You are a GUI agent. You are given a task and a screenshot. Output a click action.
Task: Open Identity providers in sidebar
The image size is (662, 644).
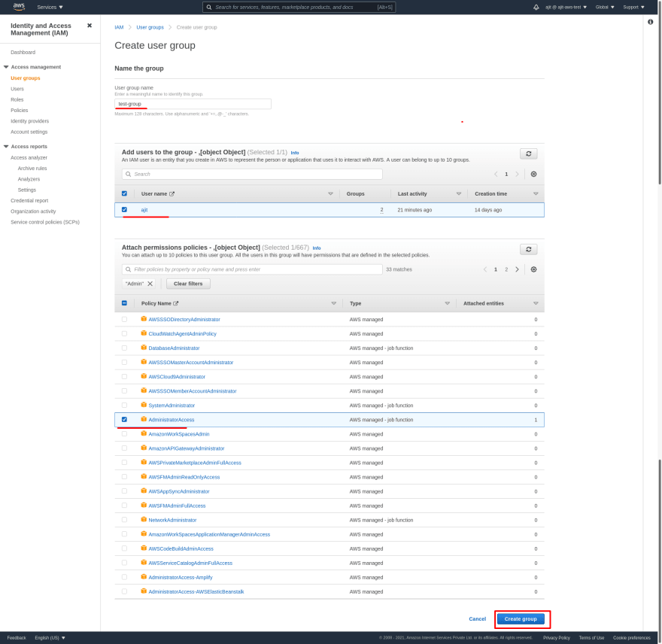click(x=29, y=121)
